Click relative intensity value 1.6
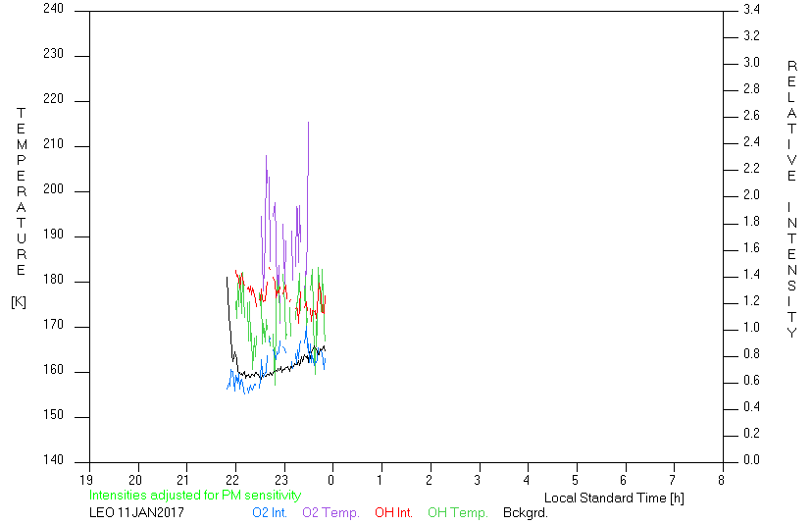The image size is (812, 525). (751, 247)
